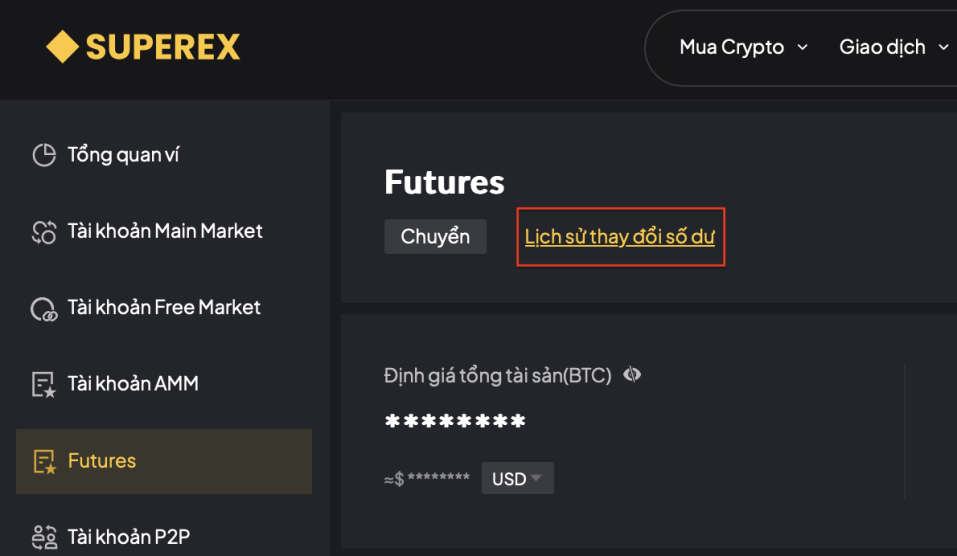The width and height of the screenshot is (957, 556).
Task: Select Tổng quan ví in sidebar
Action: point(164,155)
